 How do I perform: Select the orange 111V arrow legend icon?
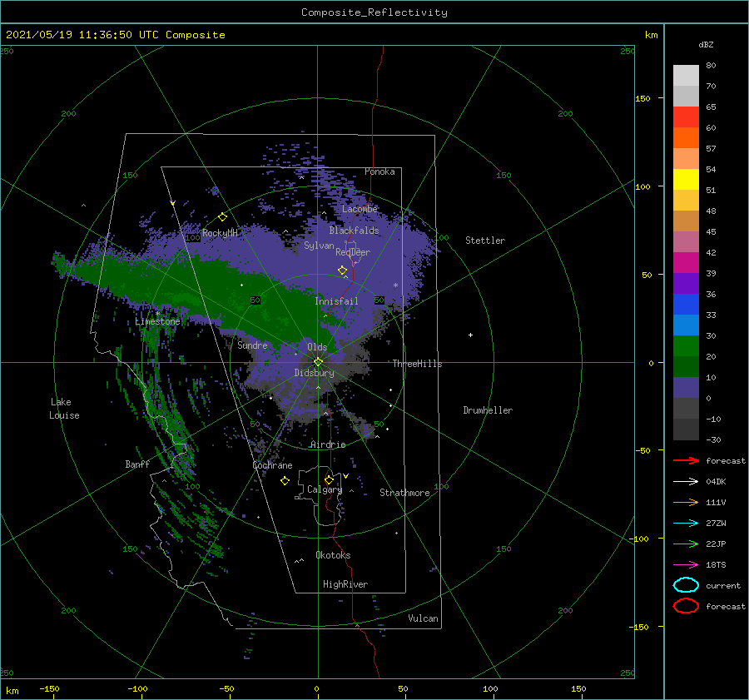tap(686, 502)
